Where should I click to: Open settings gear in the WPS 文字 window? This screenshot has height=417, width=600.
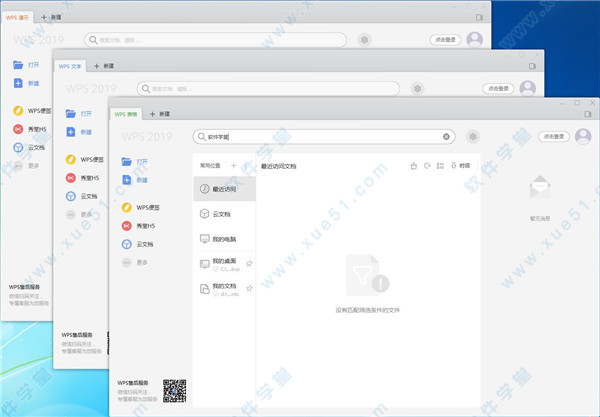click(417, 88)
